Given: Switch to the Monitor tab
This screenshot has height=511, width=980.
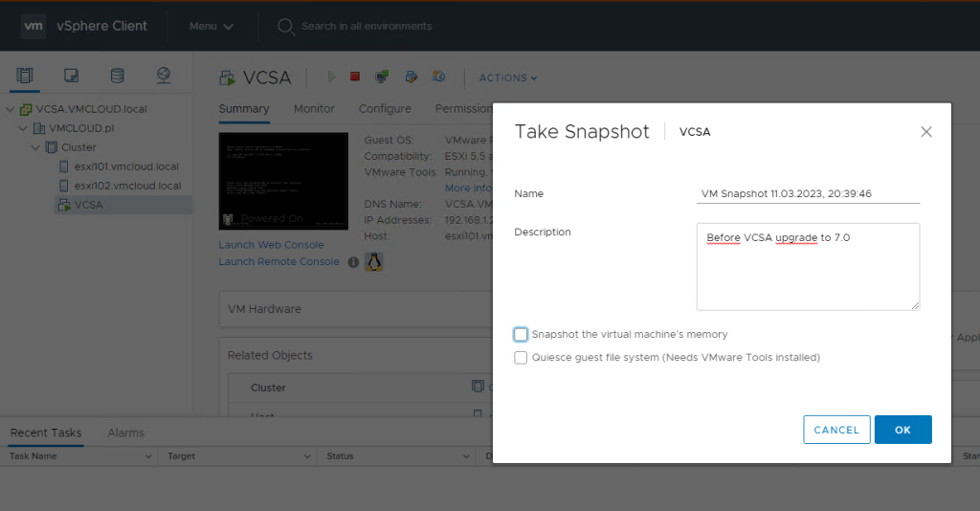Looking at the screenshot, I should [x=314, y=109].
